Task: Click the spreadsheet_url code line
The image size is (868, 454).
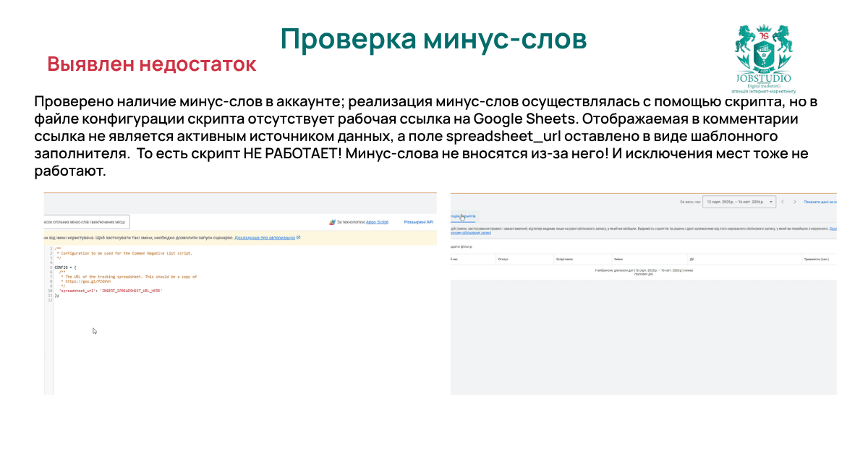Action: pos(110,291)
